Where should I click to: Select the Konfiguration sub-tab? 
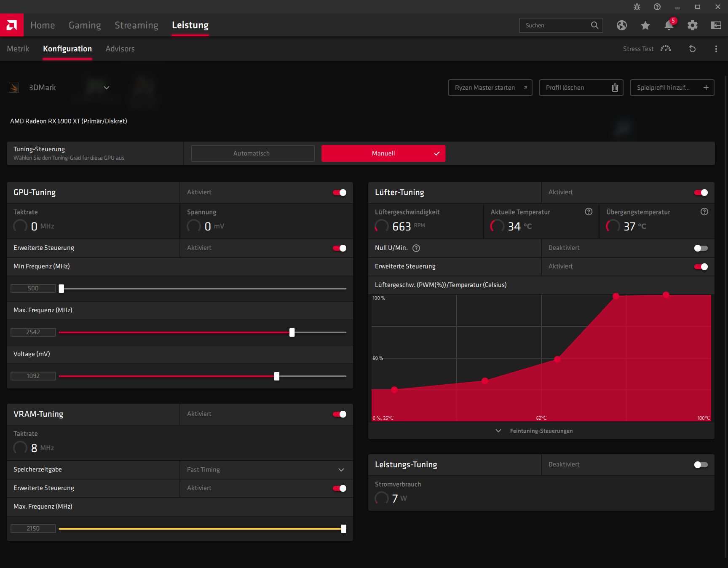(x=67, y=49)
